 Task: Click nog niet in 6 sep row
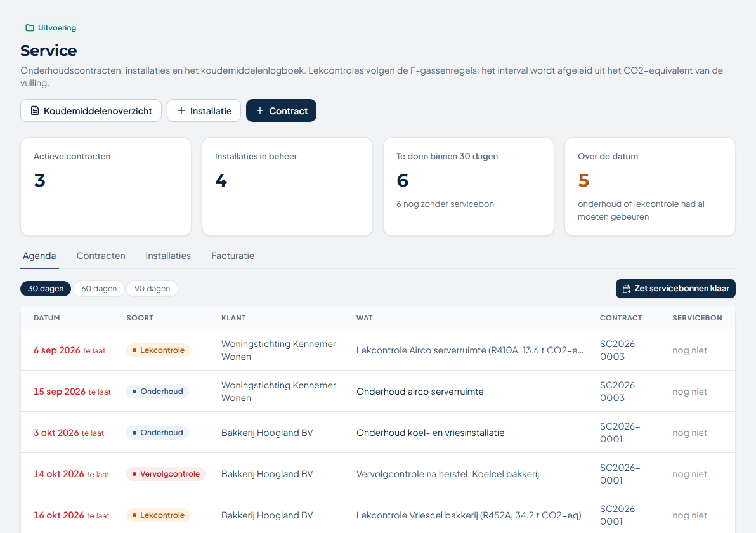(x=690, y=350)
